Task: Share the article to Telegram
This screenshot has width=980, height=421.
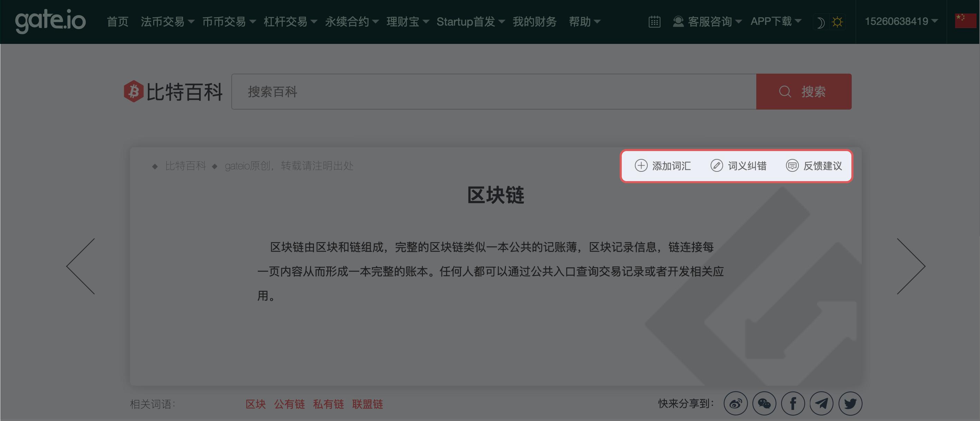Action: (822, 403)
